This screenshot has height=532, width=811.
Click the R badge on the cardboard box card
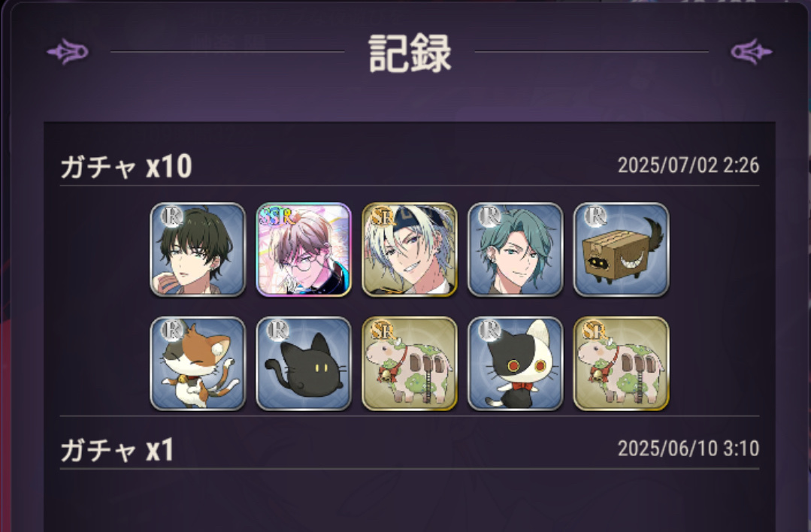point(595,216)
